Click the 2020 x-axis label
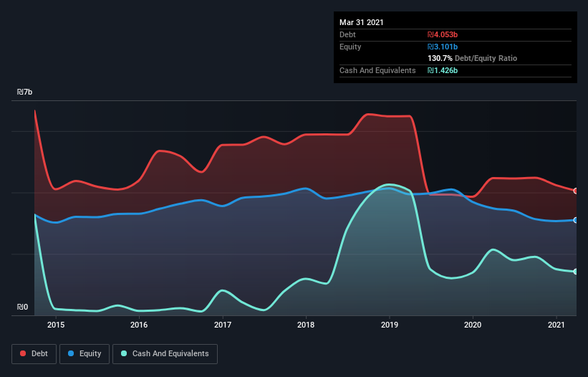588x377 pixels. click(473, 325)
